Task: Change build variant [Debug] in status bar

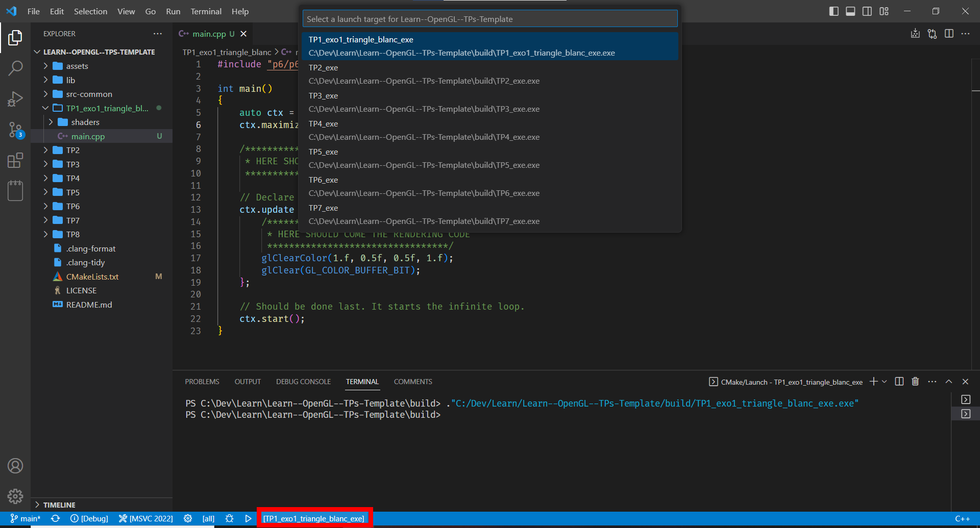Action: coord(89,518)
